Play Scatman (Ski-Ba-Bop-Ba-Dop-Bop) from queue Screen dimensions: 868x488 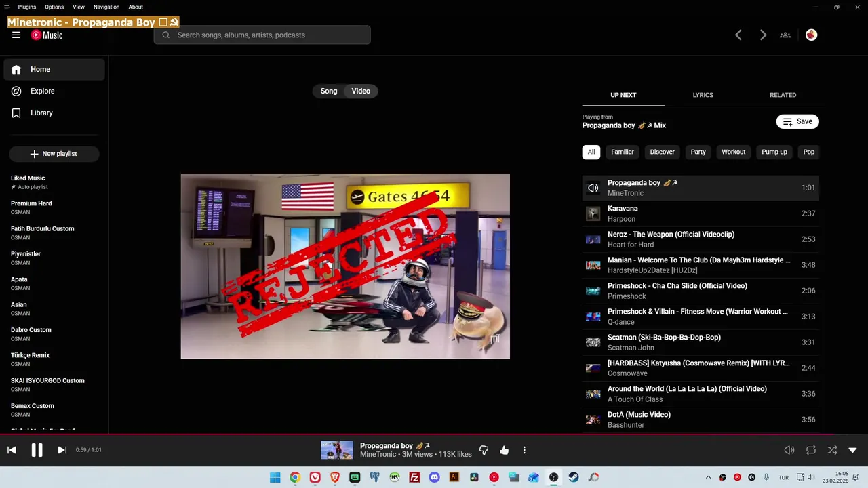tap(701, 342)
